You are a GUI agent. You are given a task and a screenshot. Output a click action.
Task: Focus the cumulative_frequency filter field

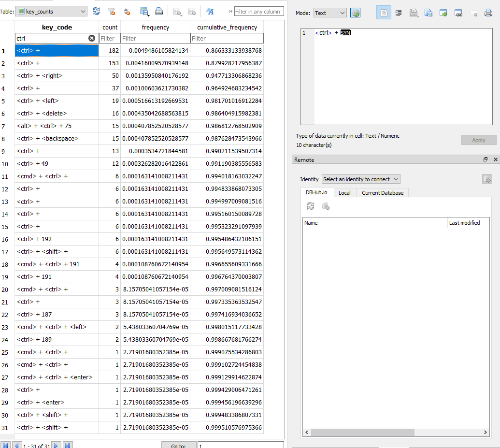pos(227,38)
